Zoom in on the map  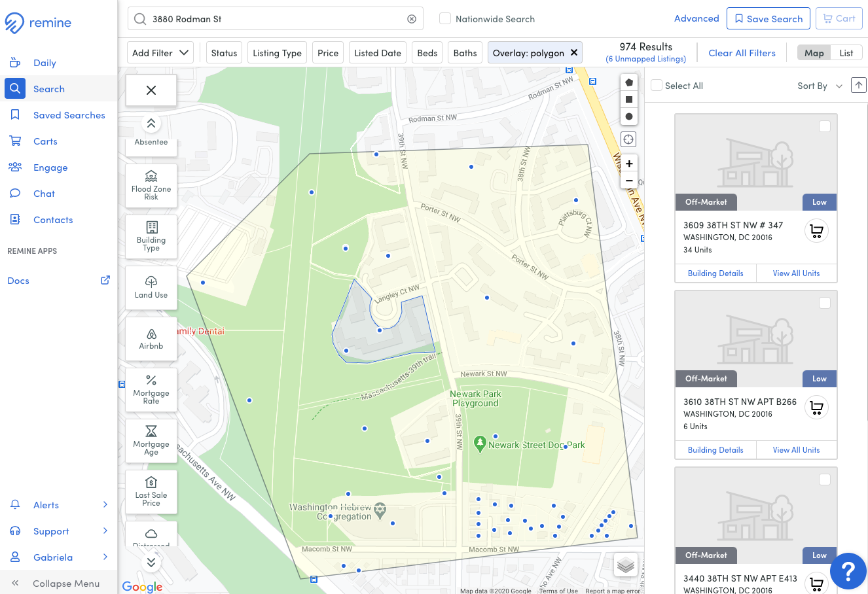click(629, 164)
